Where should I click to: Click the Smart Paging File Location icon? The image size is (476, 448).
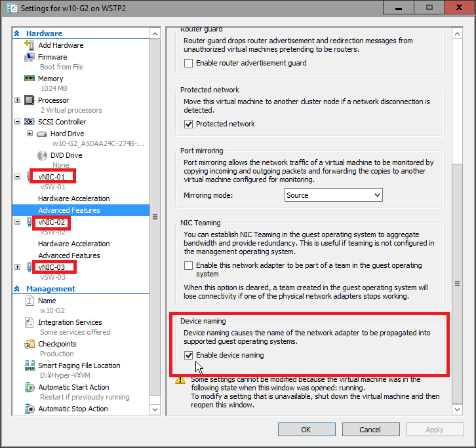(29, 365)
